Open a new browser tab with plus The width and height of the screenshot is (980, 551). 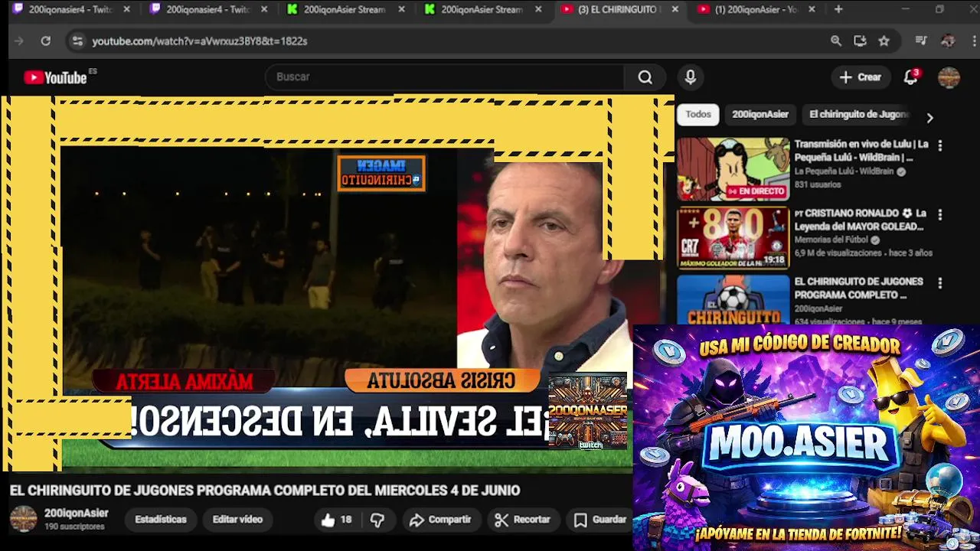coord(838,9)
